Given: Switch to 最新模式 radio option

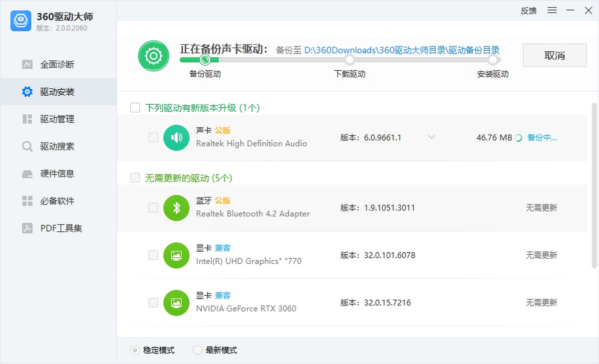Looking at the screenshot, I should pyautogui.click(x=198, y=350).
